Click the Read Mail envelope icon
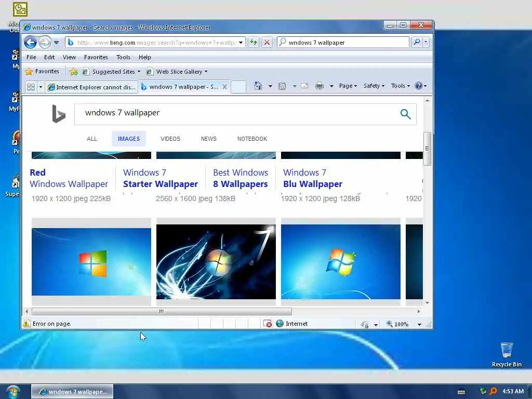The width and height of the screenshot is (532, 399). click(304, 86)
